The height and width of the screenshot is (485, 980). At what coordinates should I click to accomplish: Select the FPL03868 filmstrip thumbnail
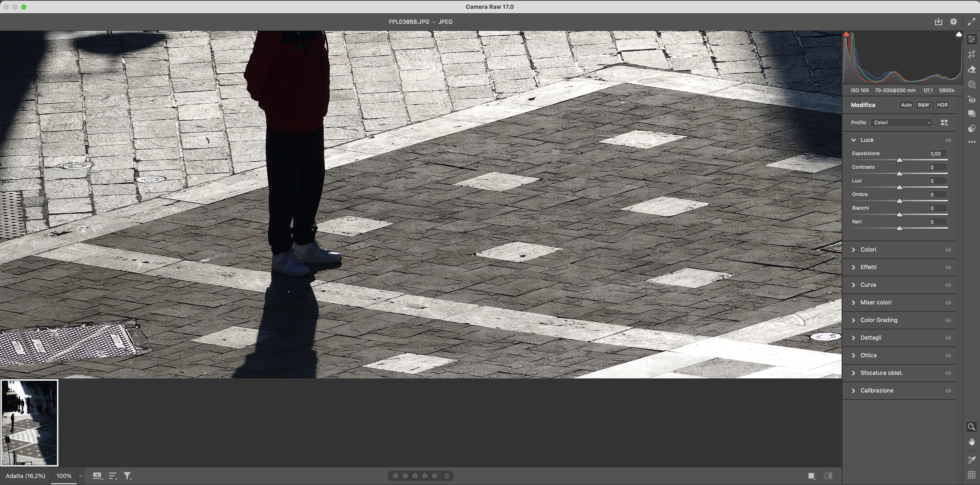coord(29,423)
